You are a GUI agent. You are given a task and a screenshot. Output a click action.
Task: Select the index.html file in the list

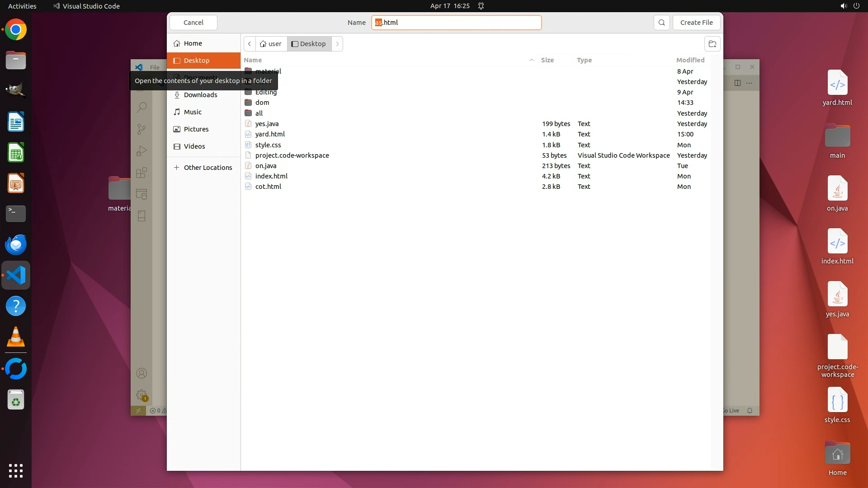click(x=271, y=176)
